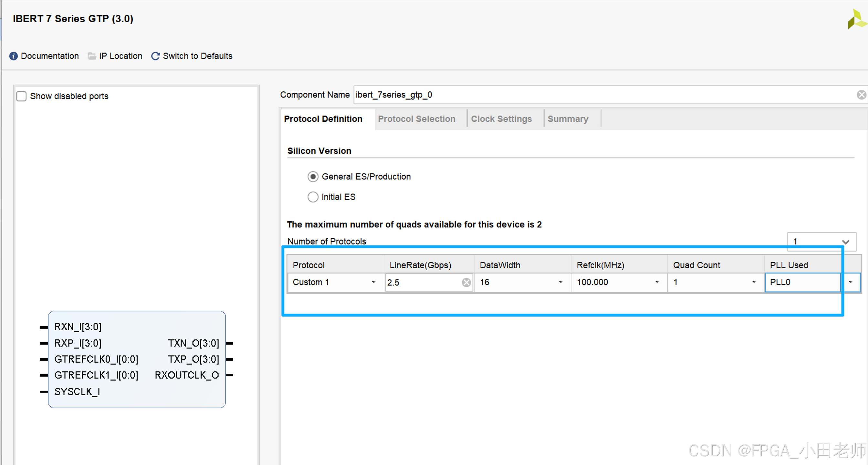Open the Number of Protocols dropdown
Viewport: 868px width, 465px height.
coord(845,242)
